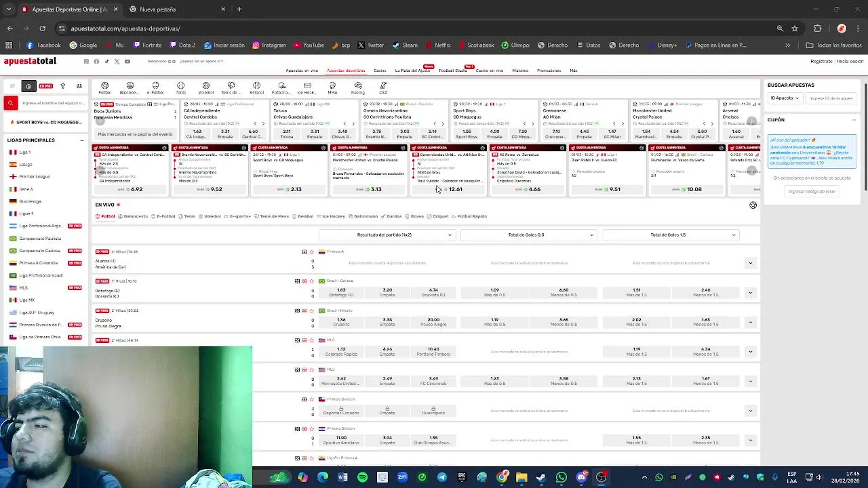Click the team name search input
The width and height of the screenshot is (868, 488).
click(53, 103)
